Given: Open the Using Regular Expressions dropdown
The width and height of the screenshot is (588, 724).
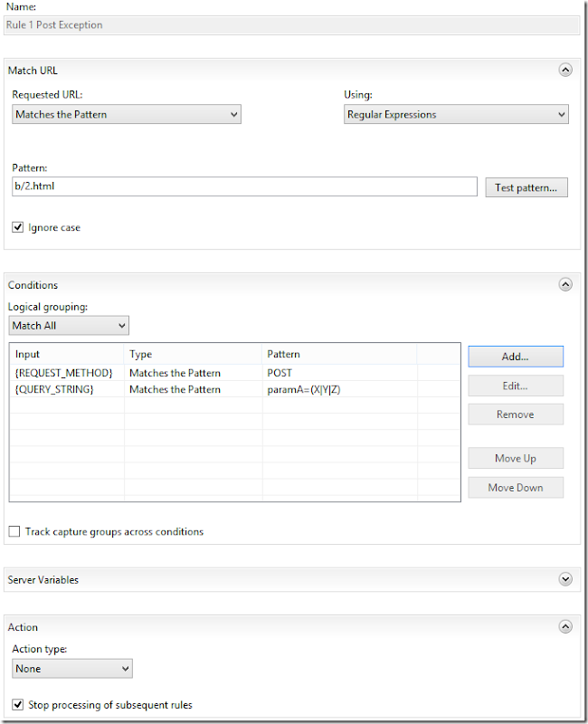Looking at the screenshot, I should (457, 115).
